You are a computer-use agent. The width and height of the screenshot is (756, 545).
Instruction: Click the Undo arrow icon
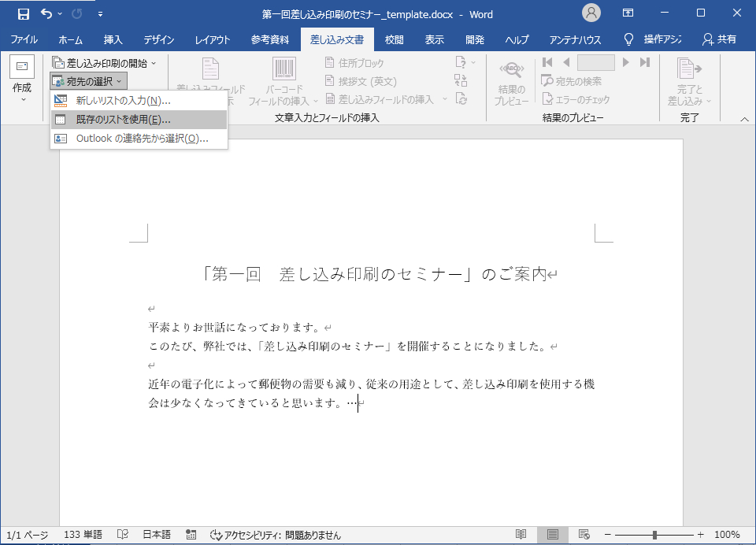tap(46, 13)
